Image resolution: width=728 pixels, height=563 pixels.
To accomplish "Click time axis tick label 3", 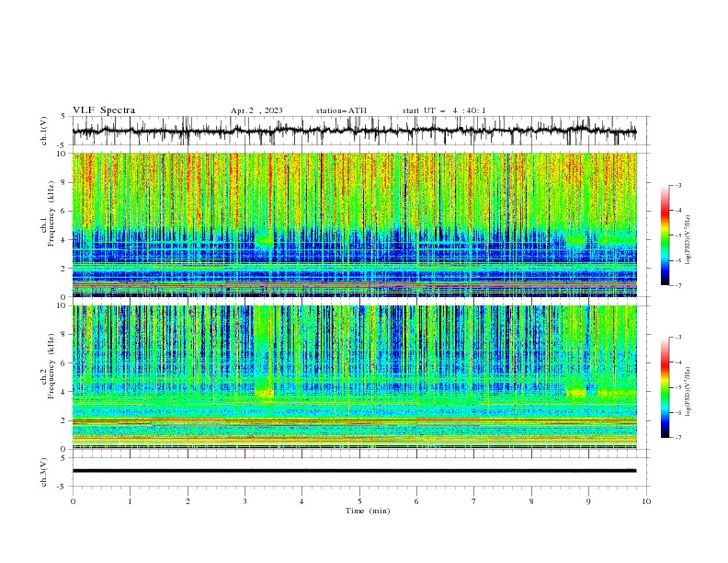I will (x=245, y=501).
